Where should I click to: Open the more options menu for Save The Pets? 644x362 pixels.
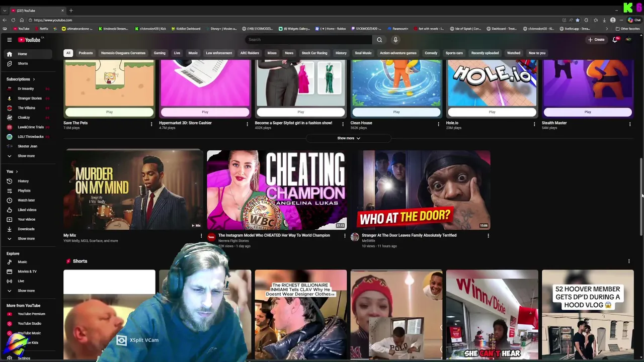coord(151,124)
